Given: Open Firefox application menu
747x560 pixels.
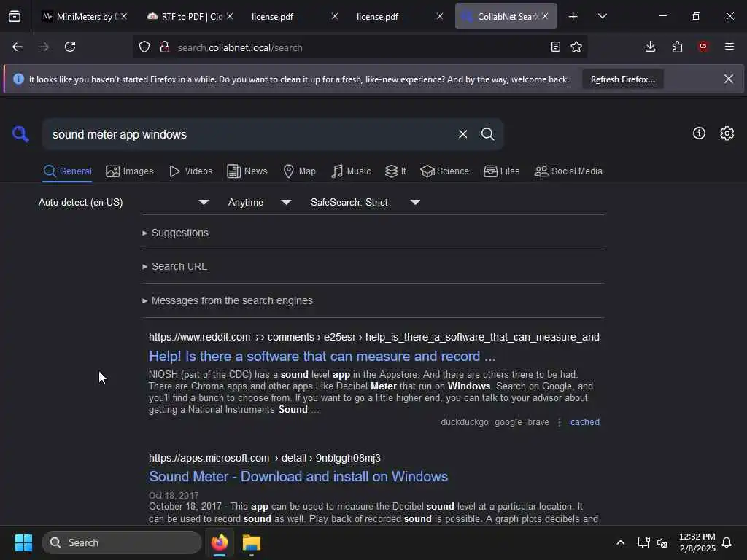Looking at the screenshot, I should [729, 47].
